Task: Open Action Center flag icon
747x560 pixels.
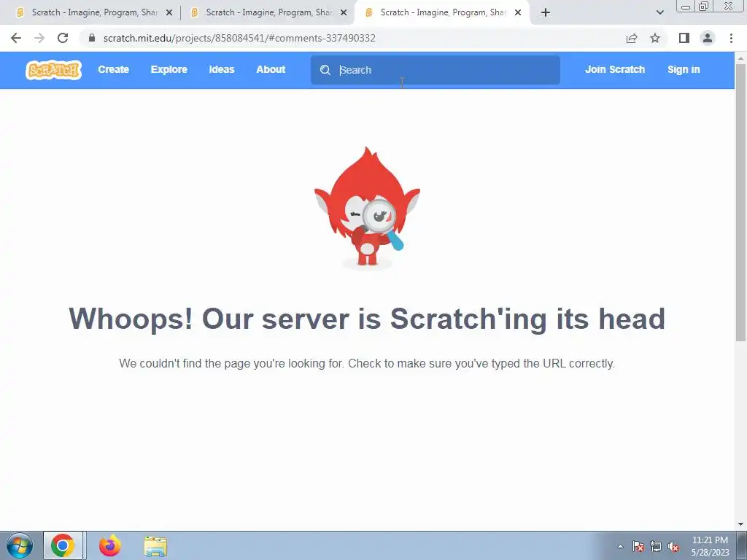Action: pyautogui.click(x=638, y=547)
